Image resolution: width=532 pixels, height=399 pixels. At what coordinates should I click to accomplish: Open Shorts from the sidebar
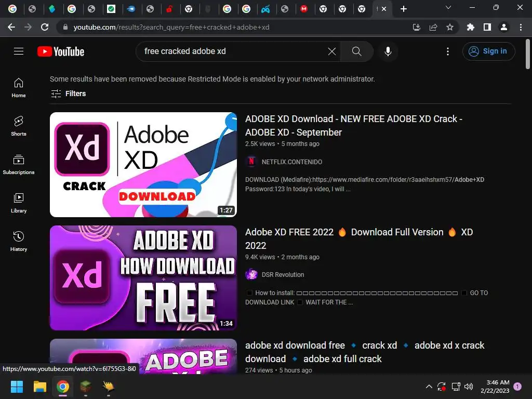[19, 126]
